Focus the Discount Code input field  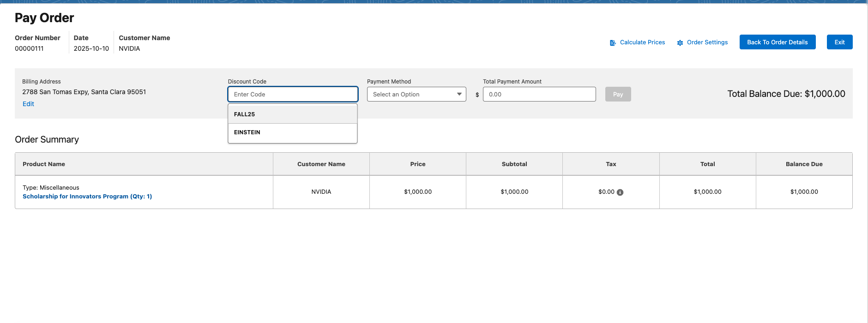(x=293, y=94)
